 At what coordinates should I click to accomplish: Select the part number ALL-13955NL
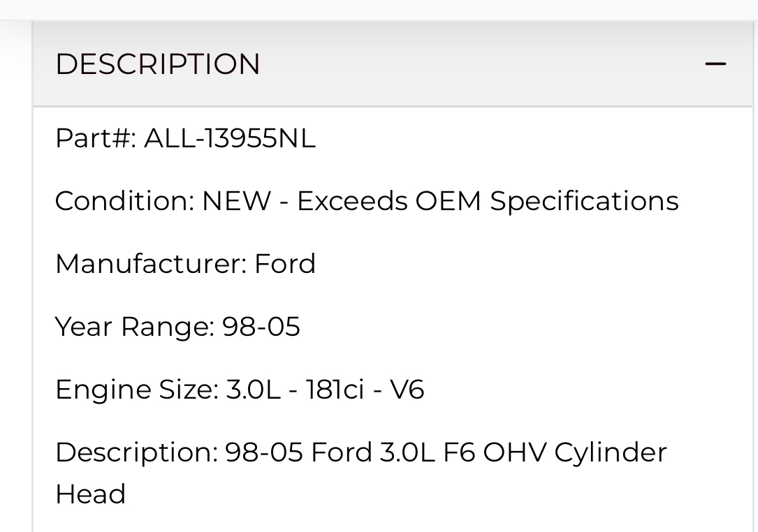230,138
